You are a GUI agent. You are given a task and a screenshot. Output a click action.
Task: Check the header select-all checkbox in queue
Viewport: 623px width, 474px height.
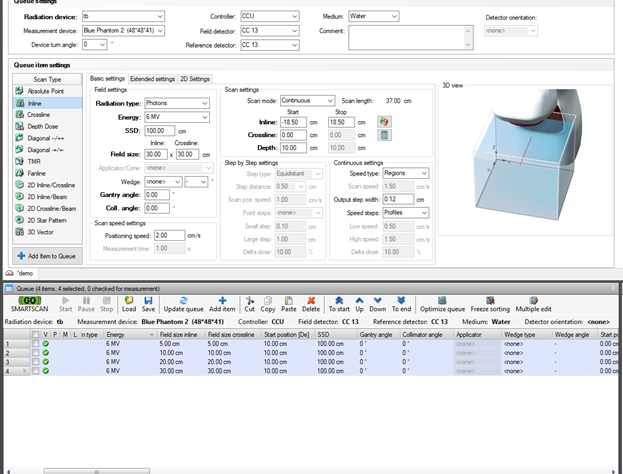35,335
